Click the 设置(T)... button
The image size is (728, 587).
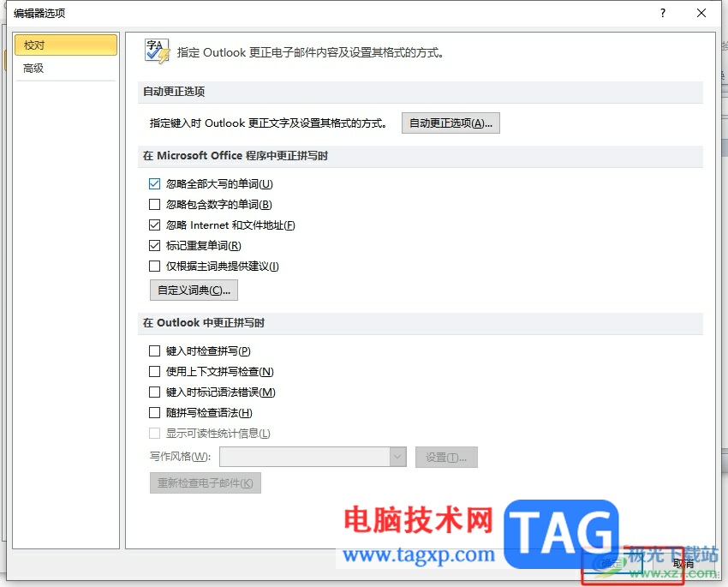446,458
